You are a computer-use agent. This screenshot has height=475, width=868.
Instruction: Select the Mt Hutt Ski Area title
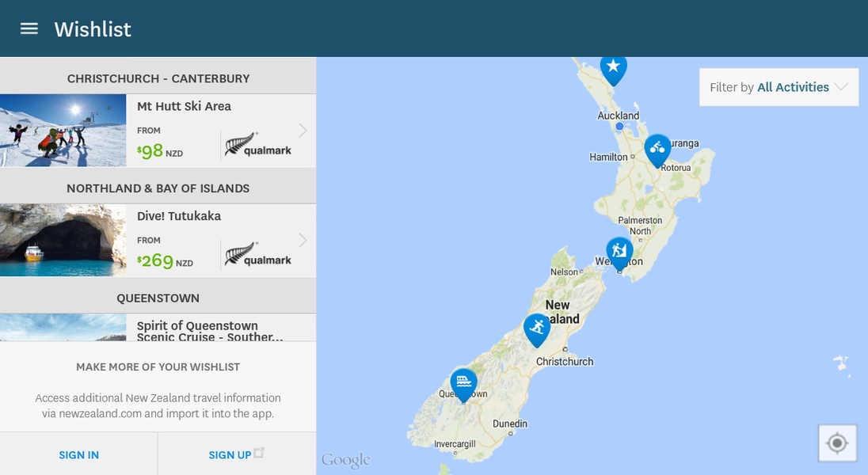184,106
